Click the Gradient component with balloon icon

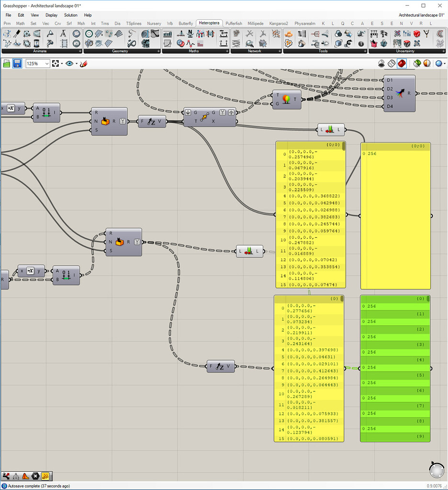pos(287,100)
